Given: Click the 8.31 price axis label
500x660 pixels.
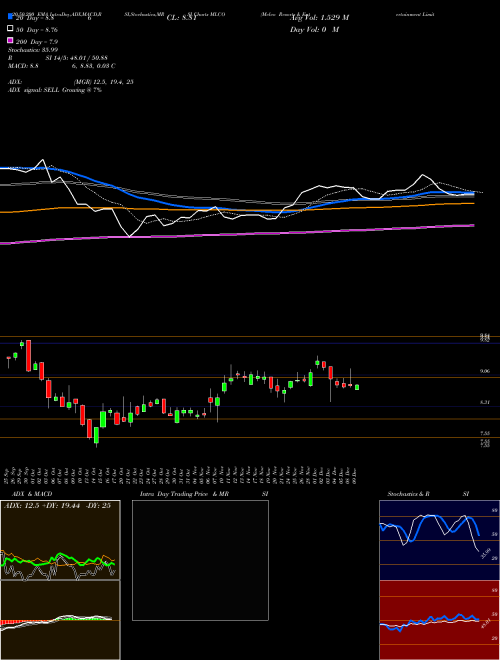Looking at the screenshot, I should coord(484,402).
